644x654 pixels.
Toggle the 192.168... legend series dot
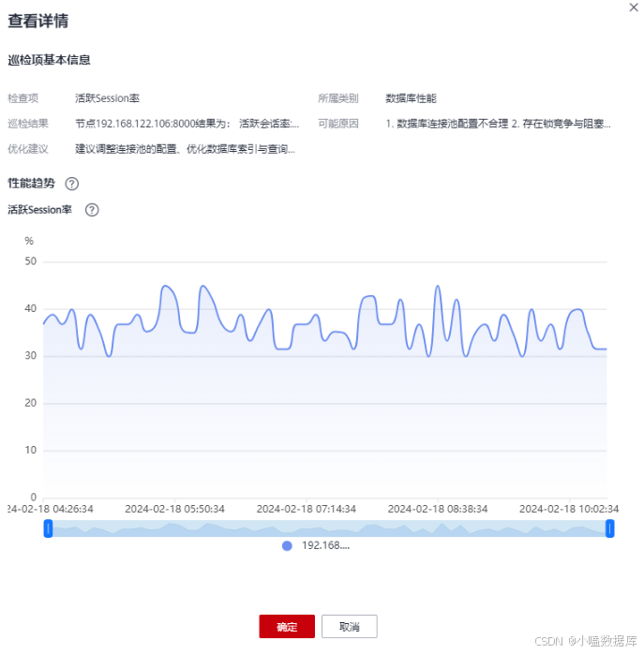[287, 546]
